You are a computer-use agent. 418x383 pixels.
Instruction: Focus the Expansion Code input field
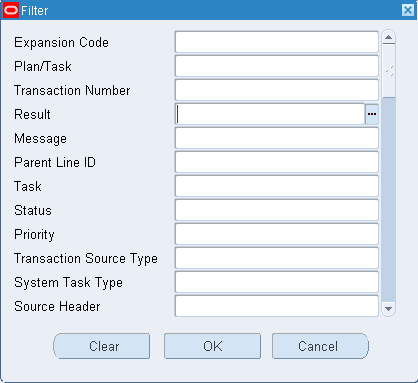(277, 42)
